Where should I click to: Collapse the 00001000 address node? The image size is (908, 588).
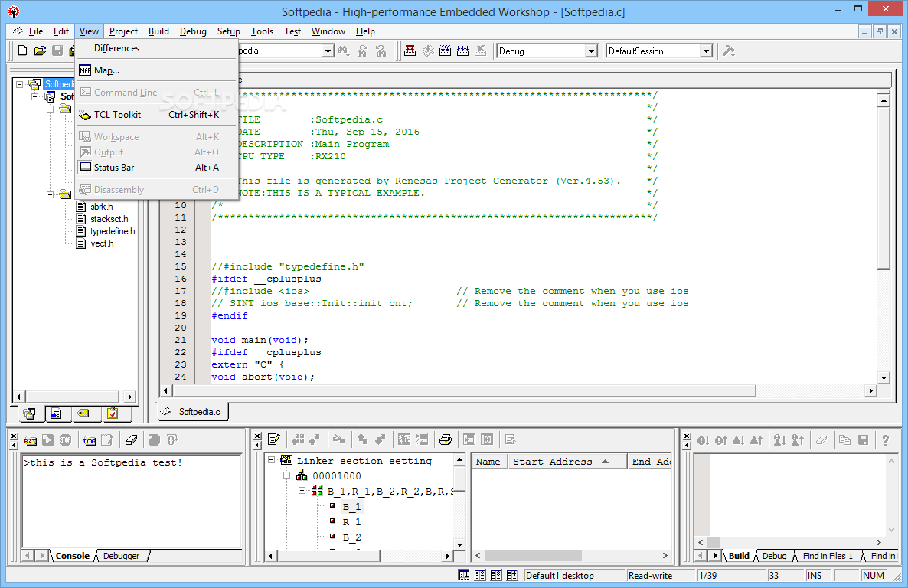286,475
